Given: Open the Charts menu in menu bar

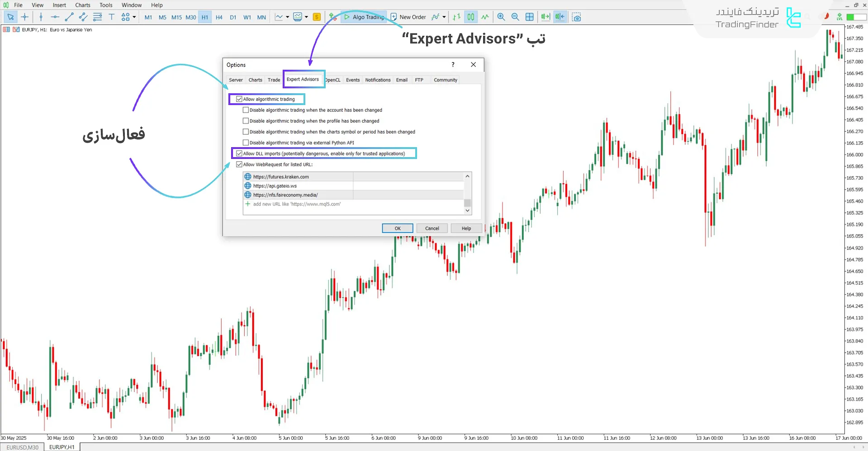Looking at the screenshot, I should pyautogui.click(x=82, y=5).
